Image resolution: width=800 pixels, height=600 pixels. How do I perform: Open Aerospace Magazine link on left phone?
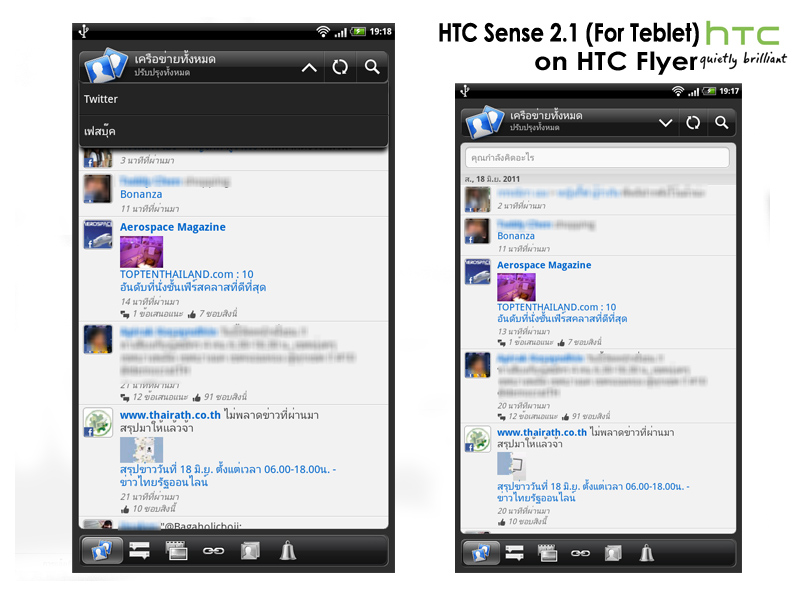point(172,227)
